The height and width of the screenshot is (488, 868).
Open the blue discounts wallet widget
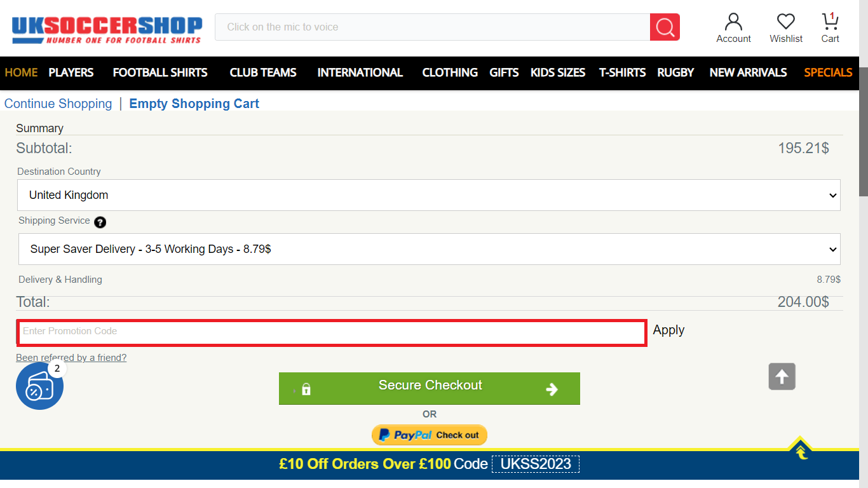click(39, 386)
